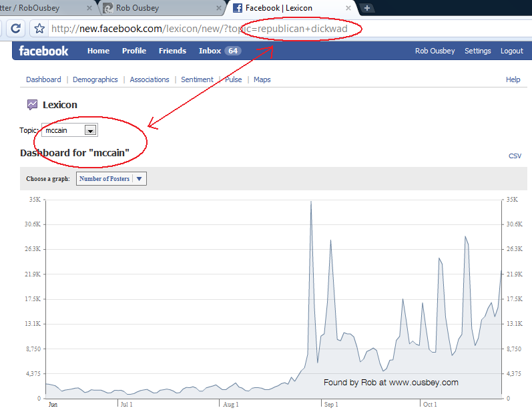The image size is (532, 414).
Task: Click the Rob Ousbey account name
Action: pyautogui.click(x=435, y=51)
